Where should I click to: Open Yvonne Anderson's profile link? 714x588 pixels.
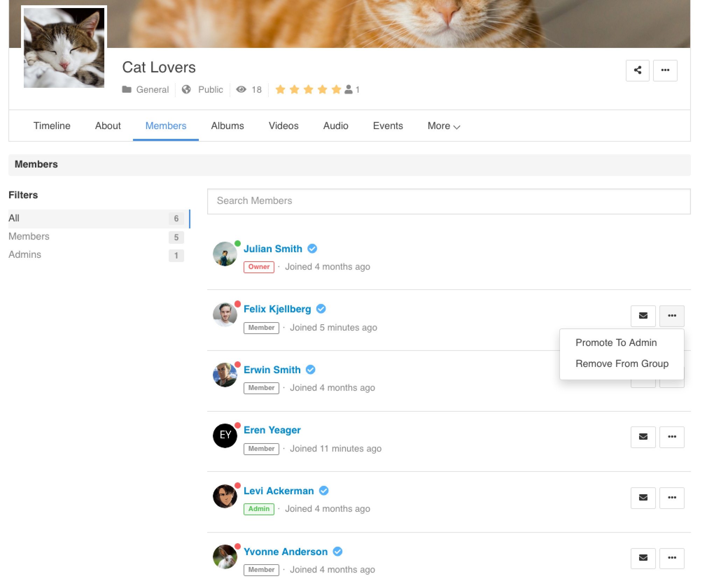[x=286, y=552]
